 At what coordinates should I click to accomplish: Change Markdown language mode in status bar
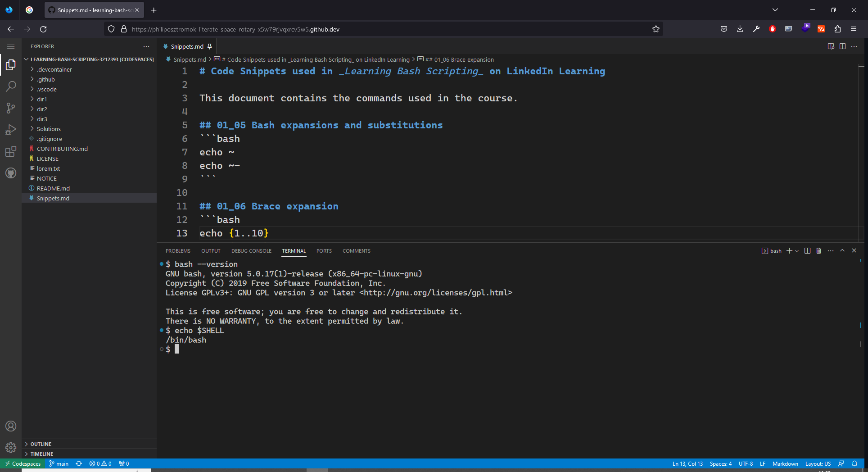click(x=785, y=463)
